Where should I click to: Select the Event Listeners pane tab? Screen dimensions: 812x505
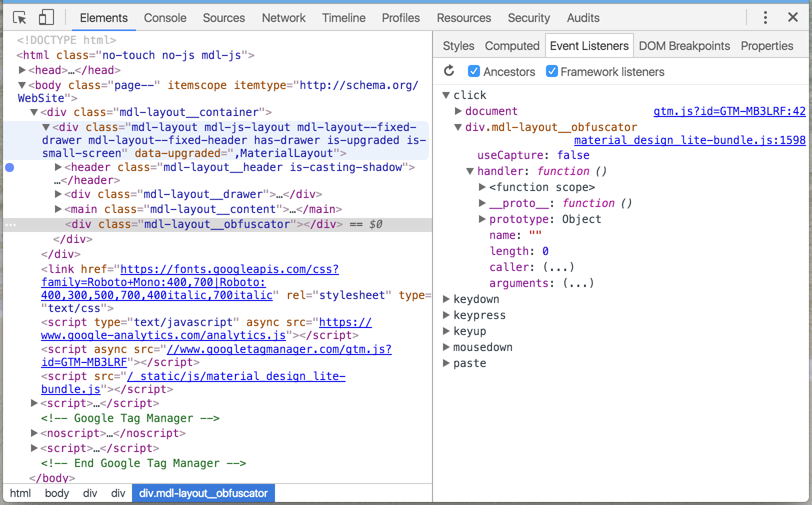[x=589, y=46]
